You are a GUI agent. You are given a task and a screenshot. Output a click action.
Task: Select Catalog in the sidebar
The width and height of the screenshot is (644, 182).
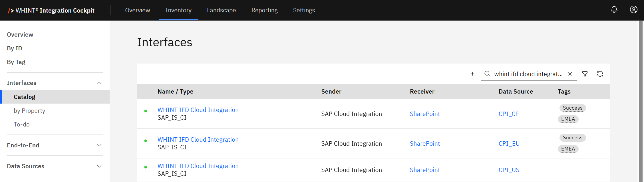click(55, 97)
